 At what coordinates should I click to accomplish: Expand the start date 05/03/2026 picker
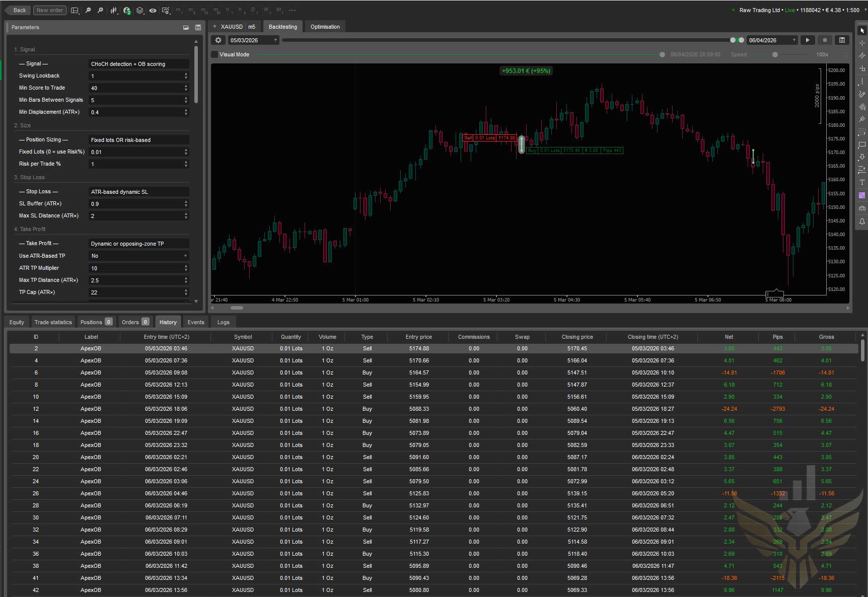click(x=275, y=40)
